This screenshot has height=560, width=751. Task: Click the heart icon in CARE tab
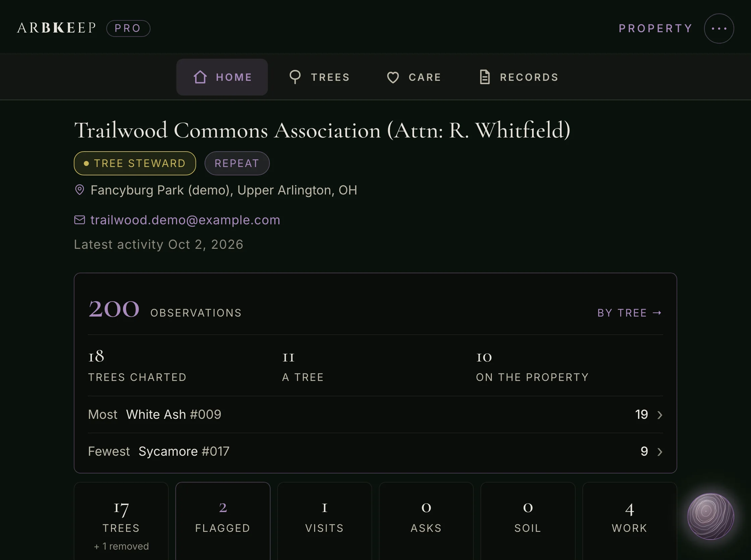coord(393,77)
